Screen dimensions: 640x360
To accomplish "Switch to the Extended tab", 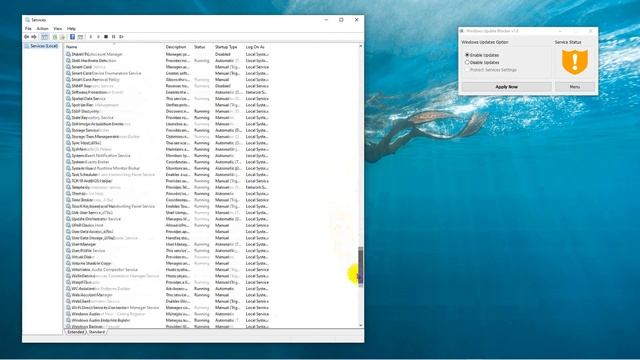I will (76, 332).
